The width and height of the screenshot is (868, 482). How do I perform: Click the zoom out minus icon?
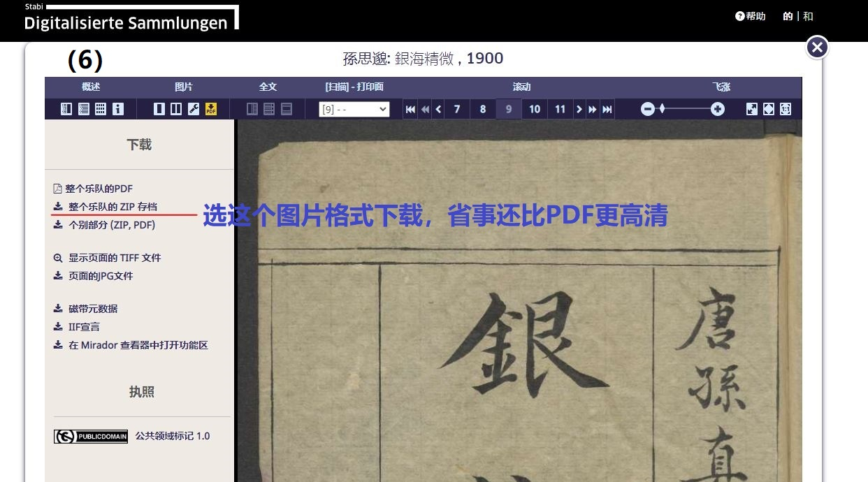[648, 109]
